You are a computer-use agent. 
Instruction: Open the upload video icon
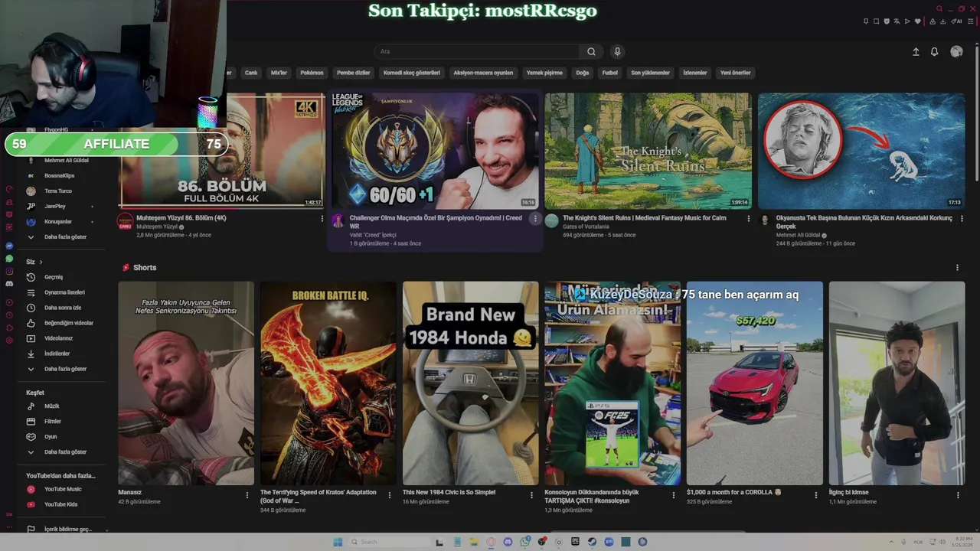tap(916, 51)
